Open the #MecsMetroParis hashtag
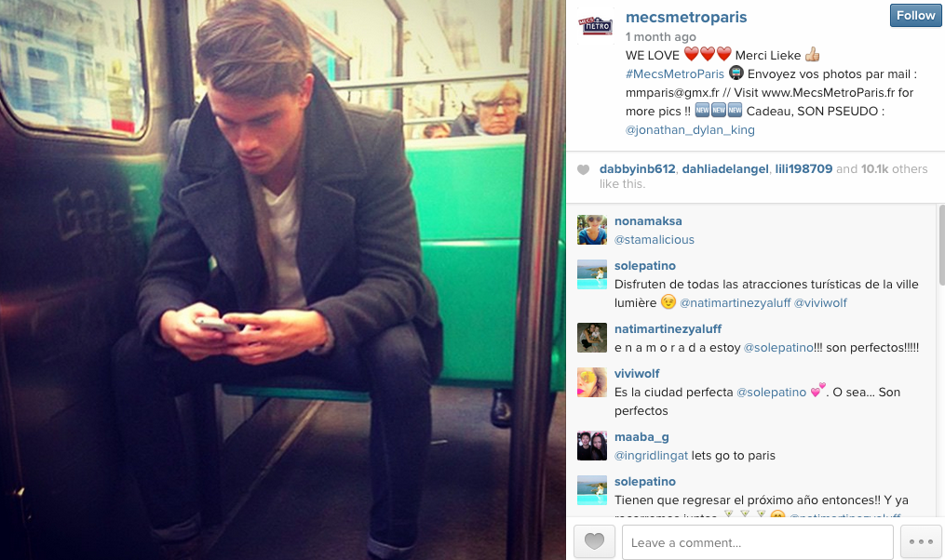The image size is (945, 560). [674, 74]
